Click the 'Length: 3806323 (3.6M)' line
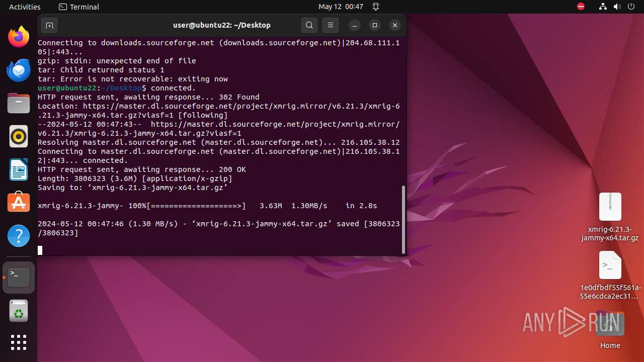644x362 pixels. point(135,178)
